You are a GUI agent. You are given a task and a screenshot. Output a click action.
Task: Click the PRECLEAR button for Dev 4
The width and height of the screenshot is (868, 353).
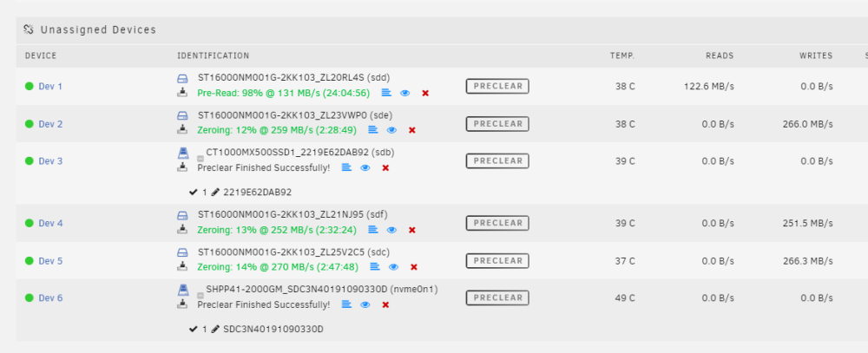pyautogui.click(x=497, y=223)
